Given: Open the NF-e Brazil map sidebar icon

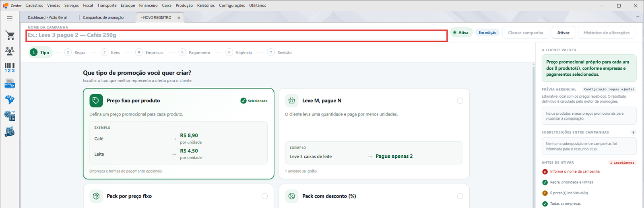Looking at the screenshot, I should coord(10,99).
